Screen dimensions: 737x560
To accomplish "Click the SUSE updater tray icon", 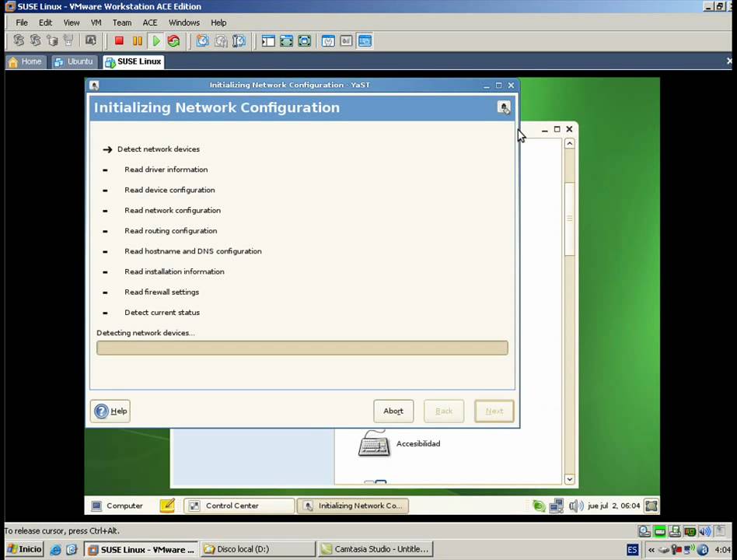I will 539,506.
